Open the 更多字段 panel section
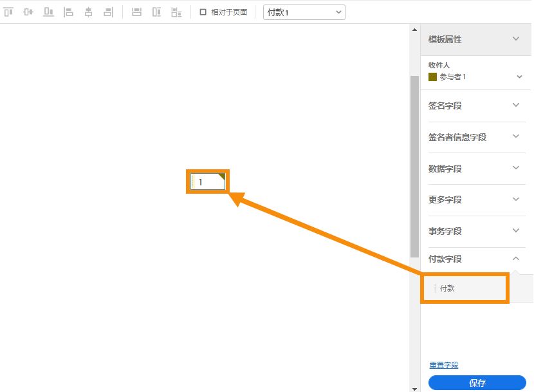The image size is (534, 392). point(476,200)
